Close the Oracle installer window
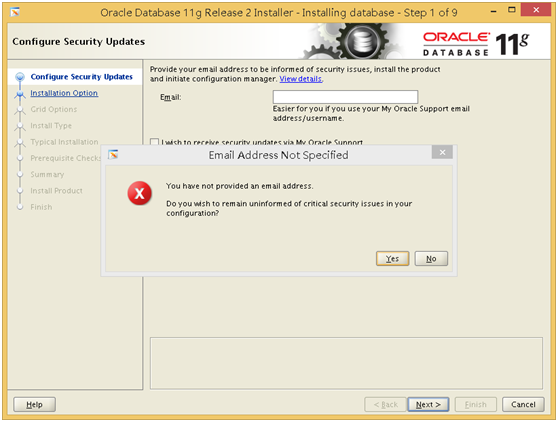This screenshot has width=558, height=422. point(536,10)
